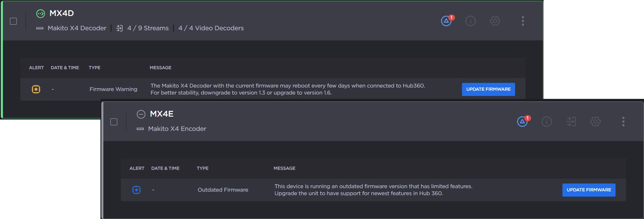Open the three-dot menu for MX4D

[x=522, y=21]
